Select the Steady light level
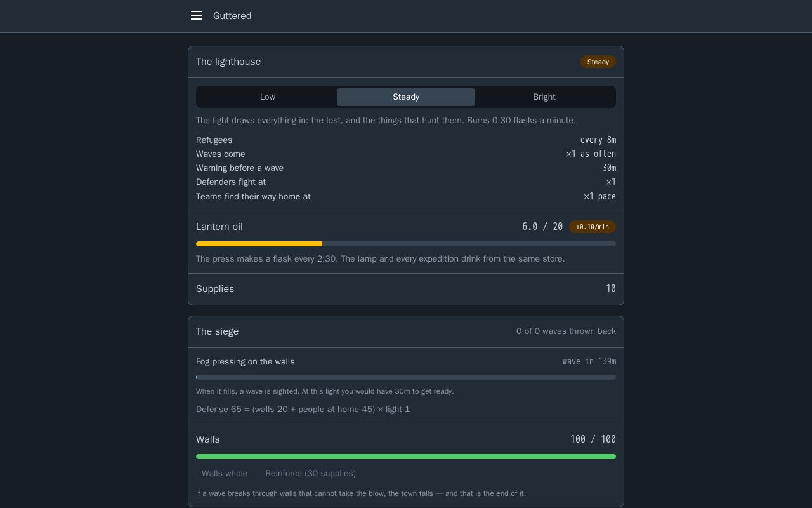The height and width of the screenshot is (508, 812). pyautogui.click(x=406, y=97)
